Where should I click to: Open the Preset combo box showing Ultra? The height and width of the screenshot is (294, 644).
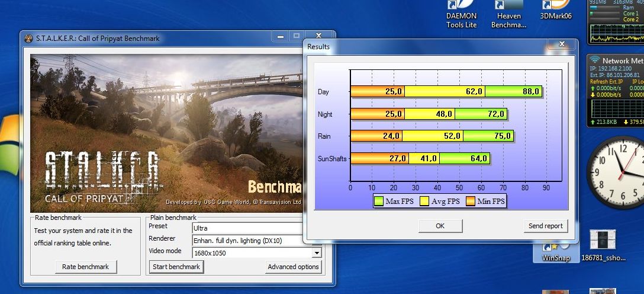click(247, 228)
